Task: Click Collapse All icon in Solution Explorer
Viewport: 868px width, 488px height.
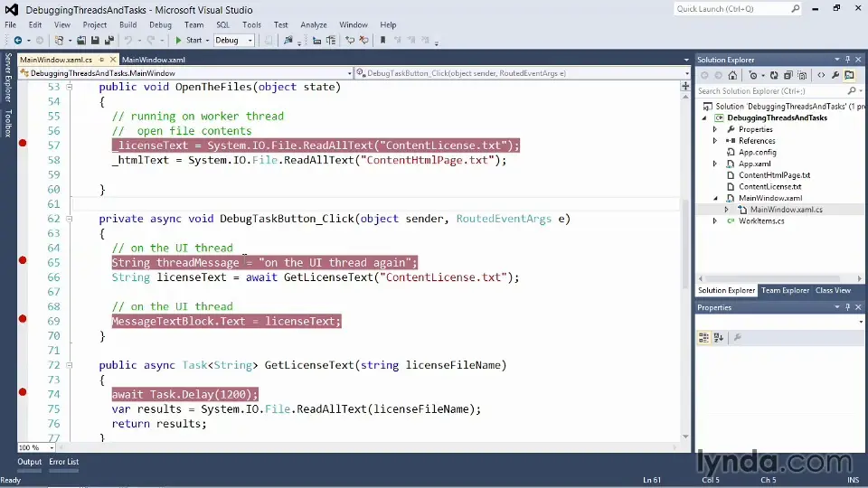Action: pos(788,76)
